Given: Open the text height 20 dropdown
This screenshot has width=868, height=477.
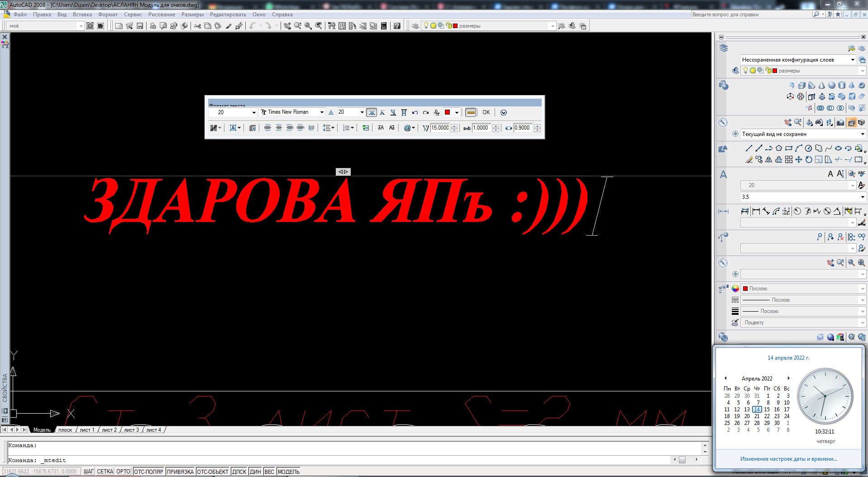Looking at the screenshot, I should [x=362, y=112].
